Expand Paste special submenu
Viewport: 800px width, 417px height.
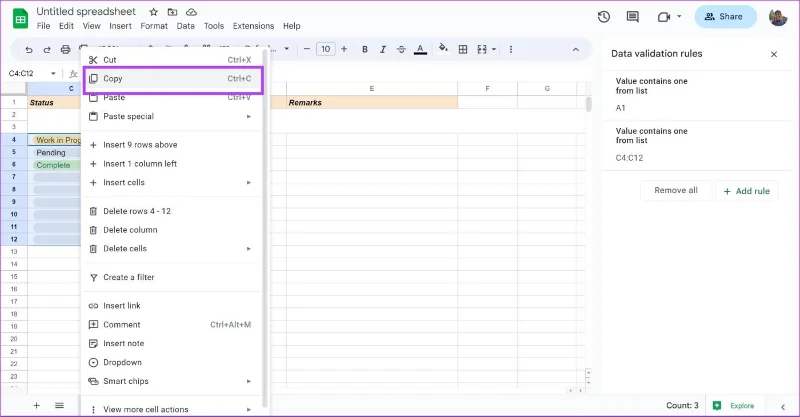[x=171, y=116]
